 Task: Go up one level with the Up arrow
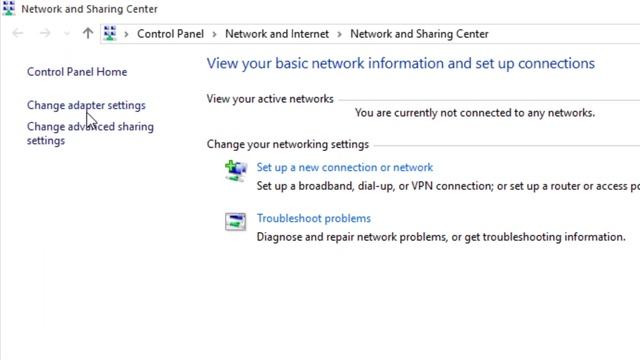(x=88, y=33)
